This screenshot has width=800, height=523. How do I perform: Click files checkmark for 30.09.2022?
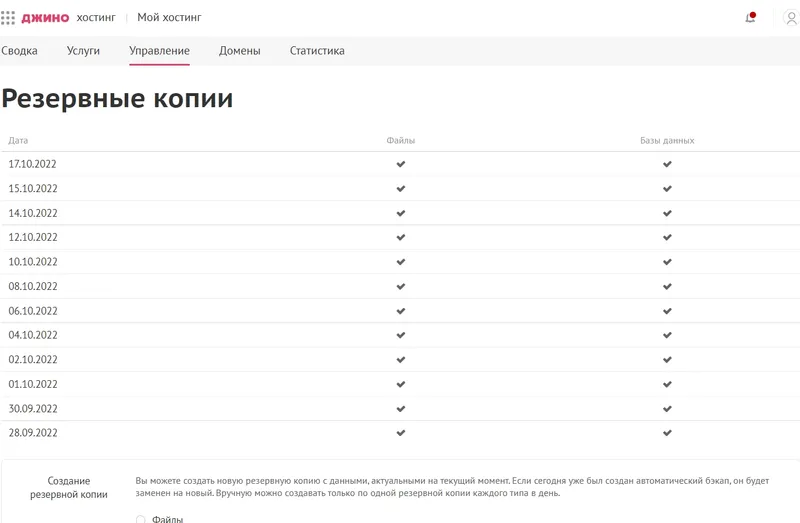(x=401, y=408)
